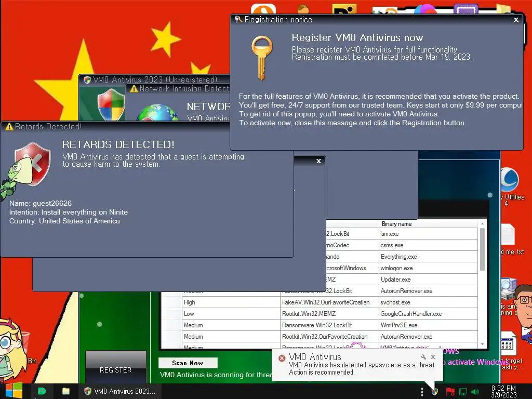Click the threat list scrollbar up arrow
Image resolution: width=532 pixels, height=399 pixels.
pyautogui.click(x=482, y=224)
